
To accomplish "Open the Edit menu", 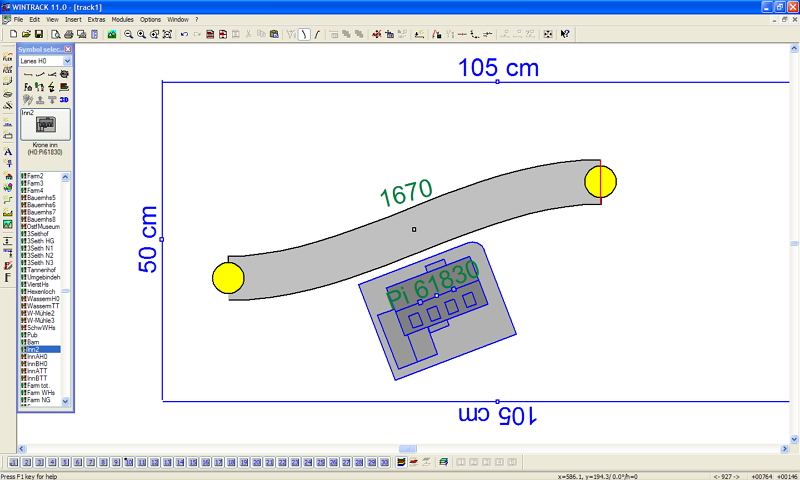I will (35, 19).
